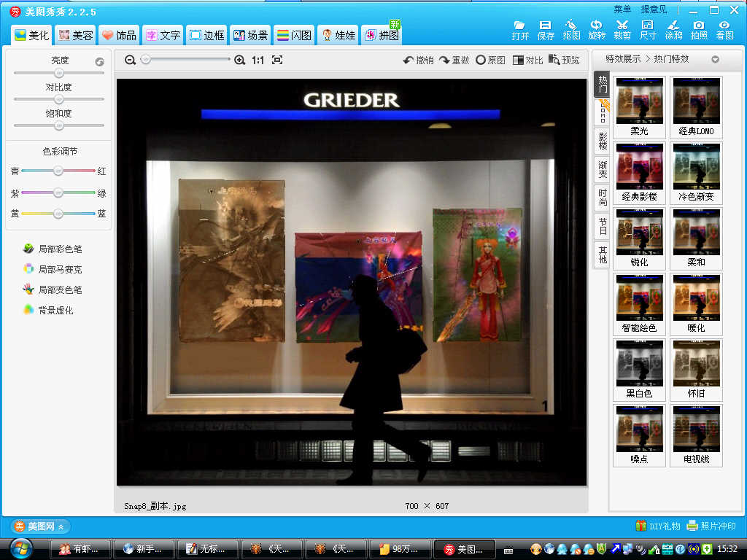Screen dimensions: 747x560
Task: Adjust the 黄-蓝 color slider
Action: click(x=58, y=214)
